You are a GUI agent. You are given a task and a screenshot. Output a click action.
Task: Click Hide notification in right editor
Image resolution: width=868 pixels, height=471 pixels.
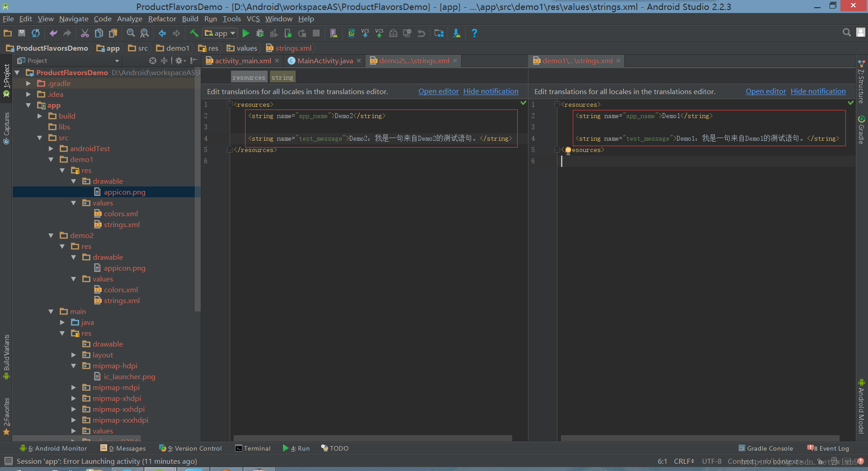coord(818,91)
